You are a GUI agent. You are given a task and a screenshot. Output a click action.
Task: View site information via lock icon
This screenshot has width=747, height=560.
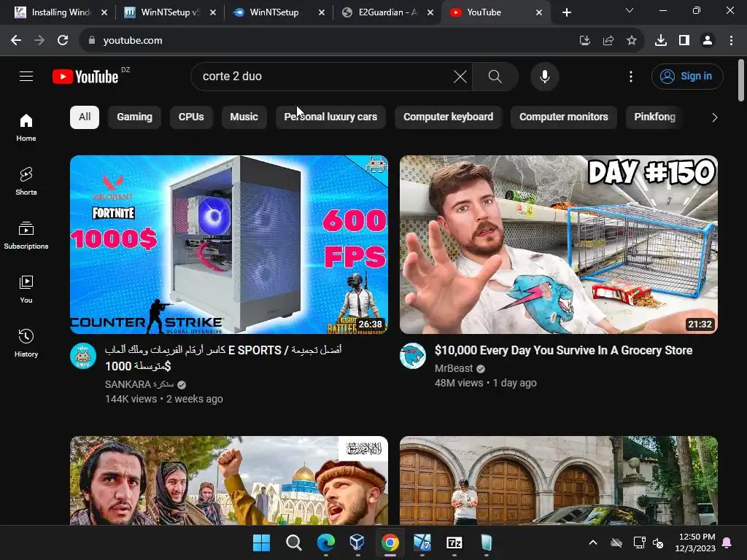point(92,41)
